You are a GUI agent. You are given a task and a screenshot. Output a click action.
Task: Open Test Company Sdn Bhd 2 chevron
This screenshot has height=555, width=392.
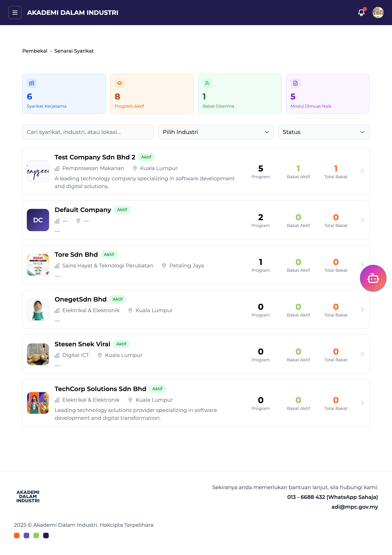(362, 171)
